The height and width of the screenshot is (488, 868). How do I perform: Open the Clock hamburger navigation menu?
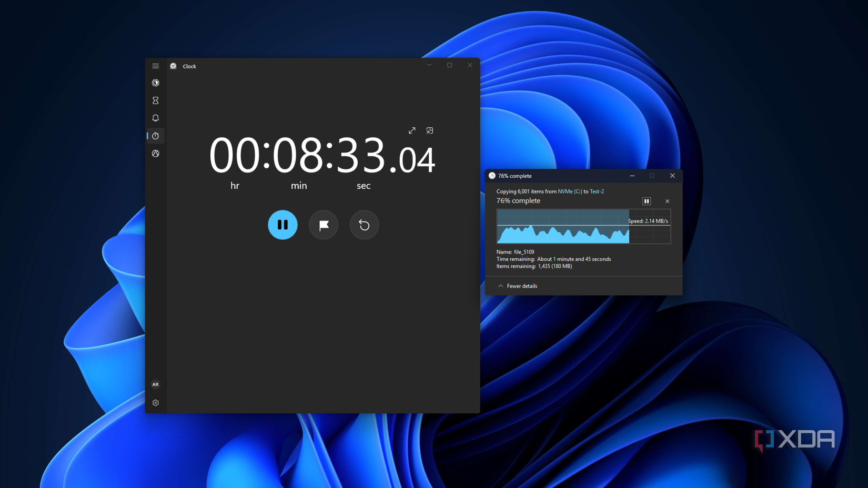pos(156,66)
